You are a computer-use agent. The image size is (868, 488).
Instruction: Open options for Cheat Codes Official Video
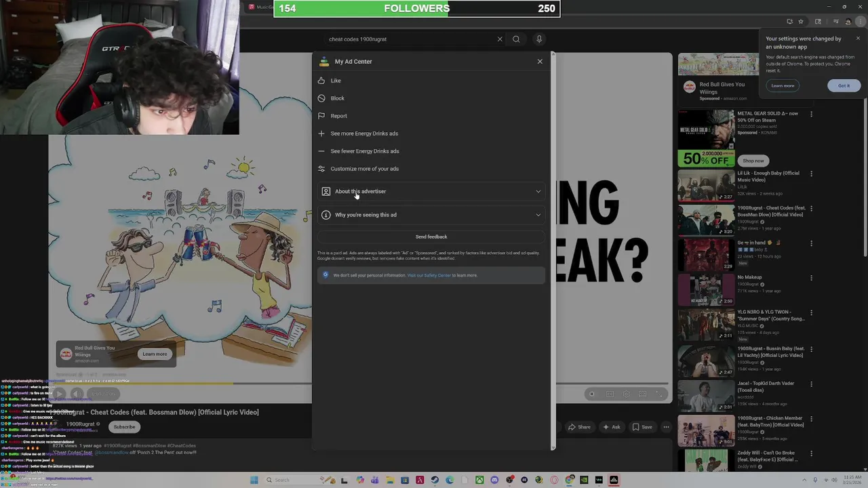point(811,208)
